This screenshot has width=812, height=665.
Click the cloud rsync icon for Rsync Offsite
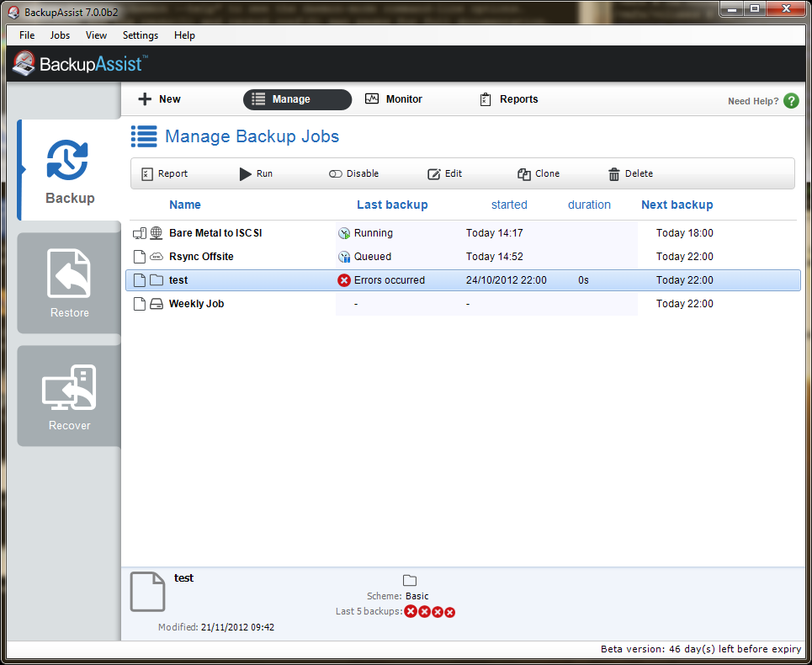point(156,257)
